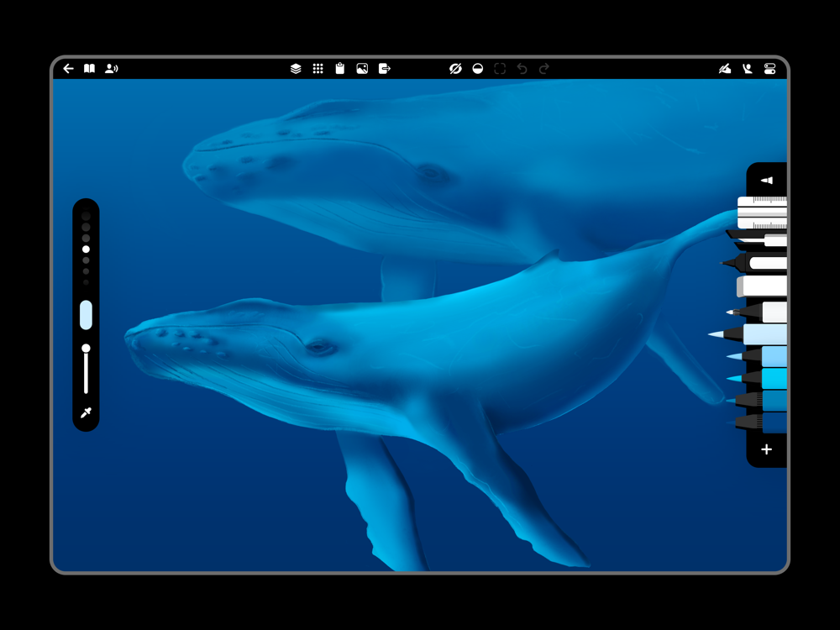
Task: Toggle the half-filled circle contrast icon
Action: [x=478, y=69]
